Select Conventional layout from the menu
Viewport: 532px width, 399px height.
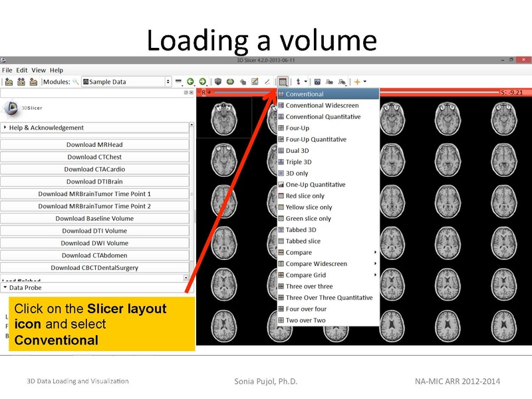click(328, 94)
